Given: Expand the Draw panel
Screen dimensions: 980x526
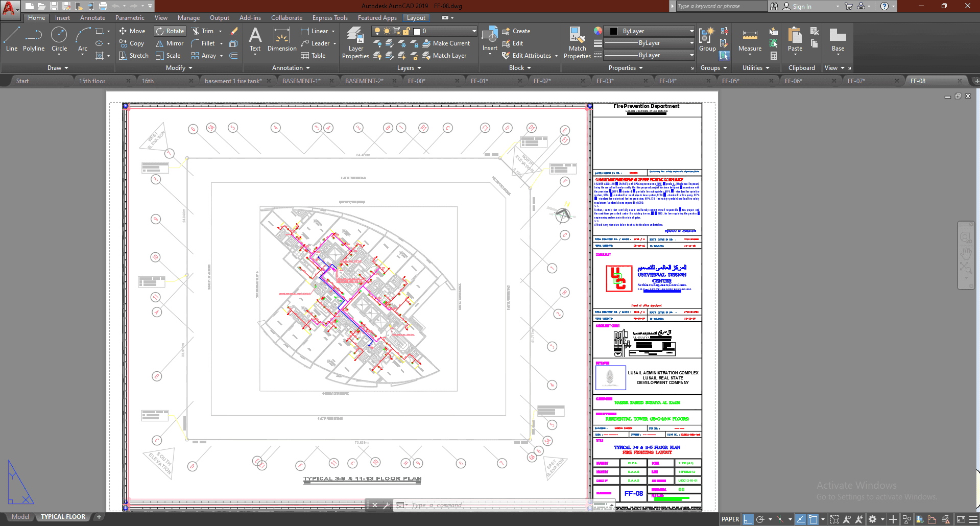Looking at the screenshot, I should [x=58, y=68].
